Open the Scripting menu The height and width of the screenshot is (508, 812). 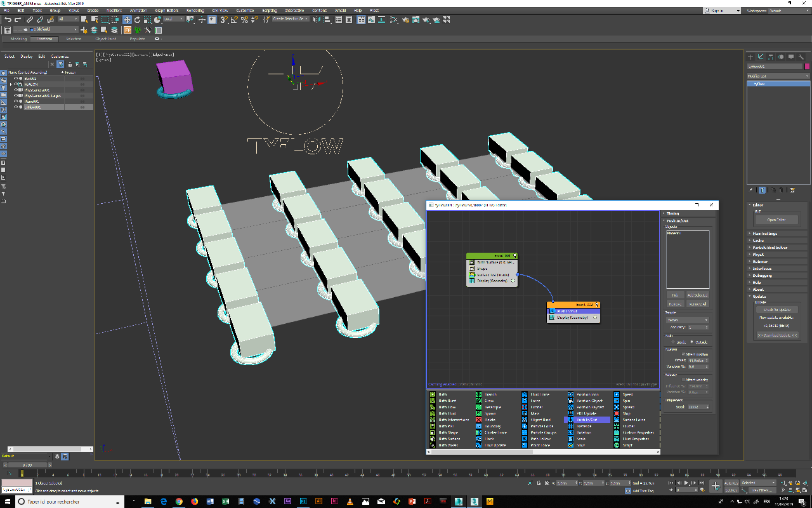(x=270, y=11)
